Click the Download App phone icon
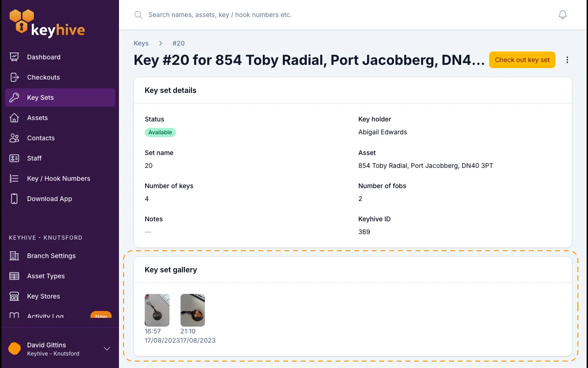 [14, 199]
